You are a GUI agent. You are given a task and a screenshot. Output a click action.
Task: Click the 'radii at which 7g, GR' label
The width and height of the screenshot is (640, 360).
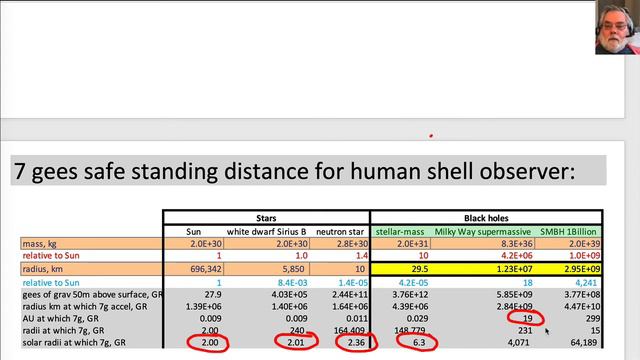[x=63, y=331]
